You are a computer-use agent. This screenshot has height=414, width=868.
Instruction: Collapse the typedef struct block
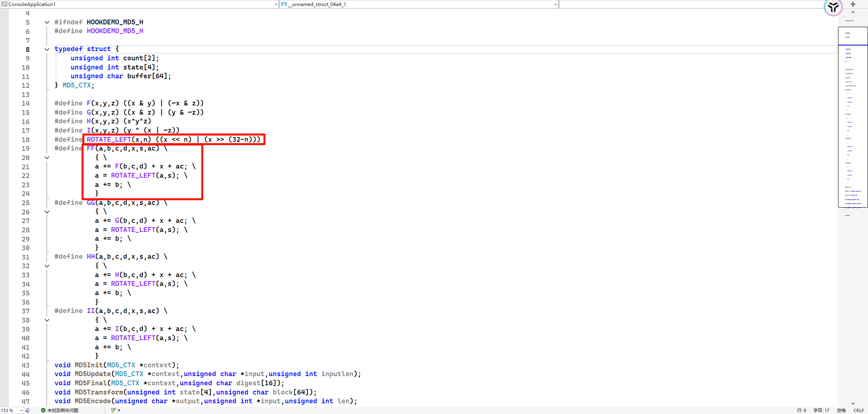(x=47, y=49)
